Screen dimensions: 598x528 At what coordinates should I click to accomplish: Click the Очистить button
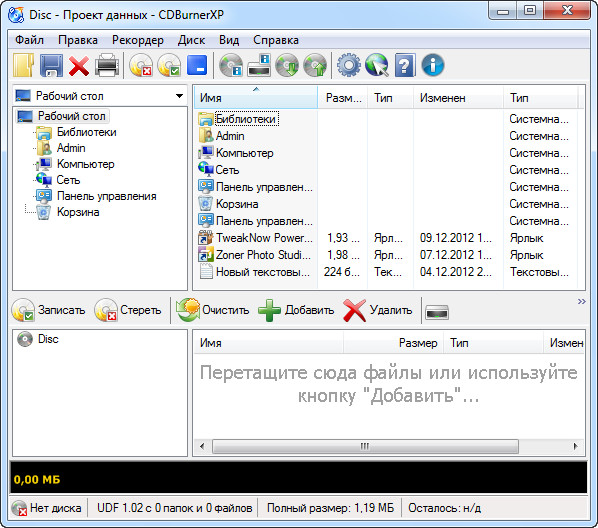point(212,310)
